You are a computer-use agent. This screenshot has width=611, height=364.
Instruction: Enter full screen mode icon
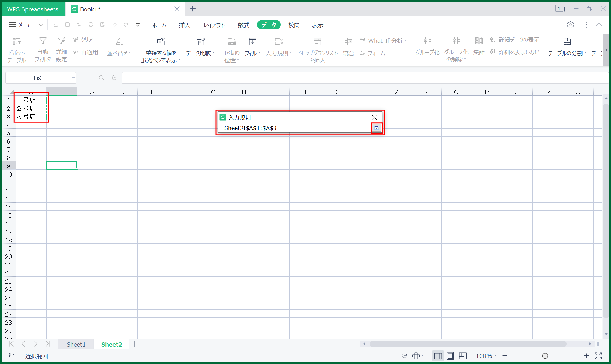click(x=598, y=356)
